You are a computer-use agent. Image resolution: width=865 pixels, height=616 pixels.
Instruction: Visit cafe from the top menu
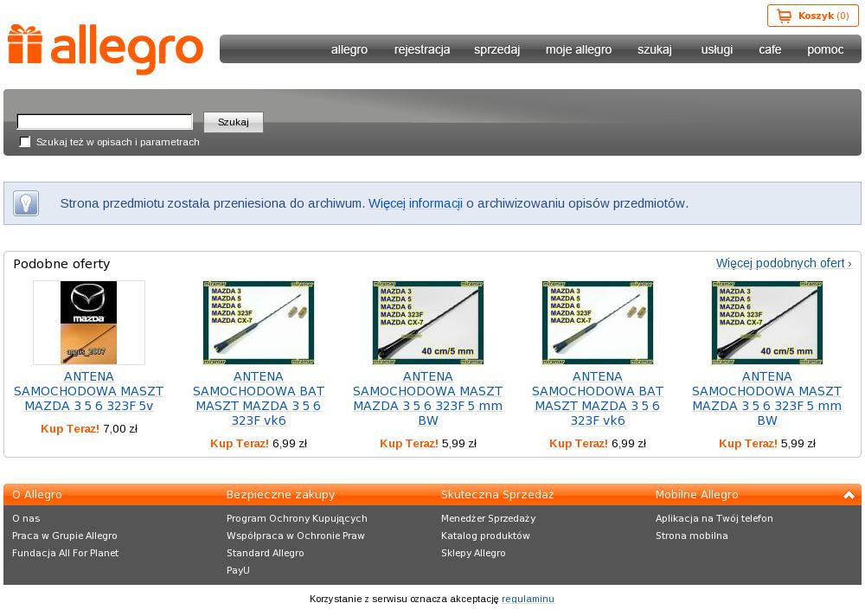tap(770, 49)
